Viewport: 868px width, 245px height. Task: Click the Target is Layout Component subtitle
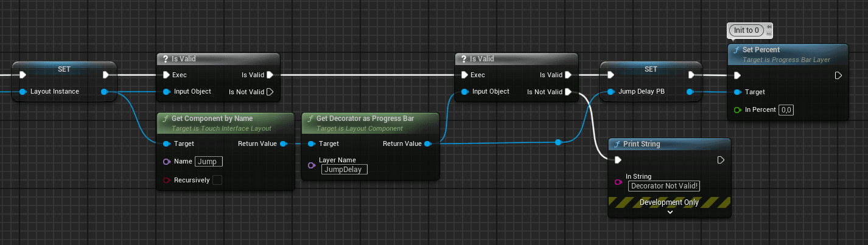pos(359,128)
